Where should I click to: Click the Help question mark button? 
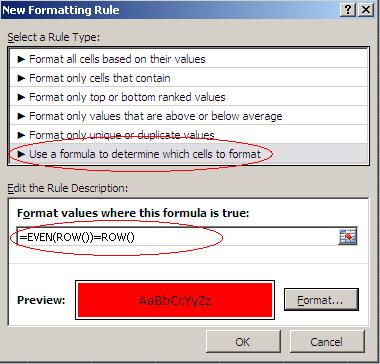(x=348, y=10)
